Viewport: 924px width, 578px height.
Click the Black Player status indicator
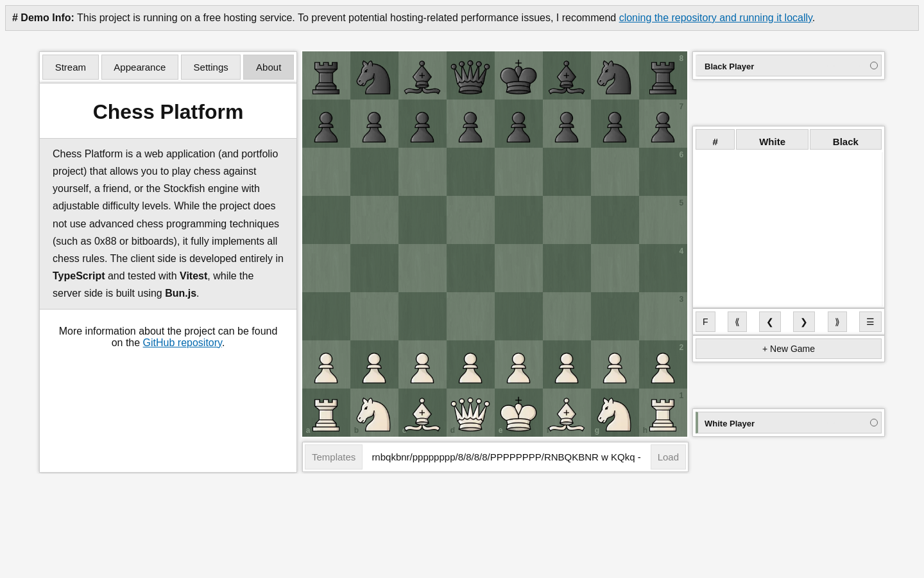(874, 66)
